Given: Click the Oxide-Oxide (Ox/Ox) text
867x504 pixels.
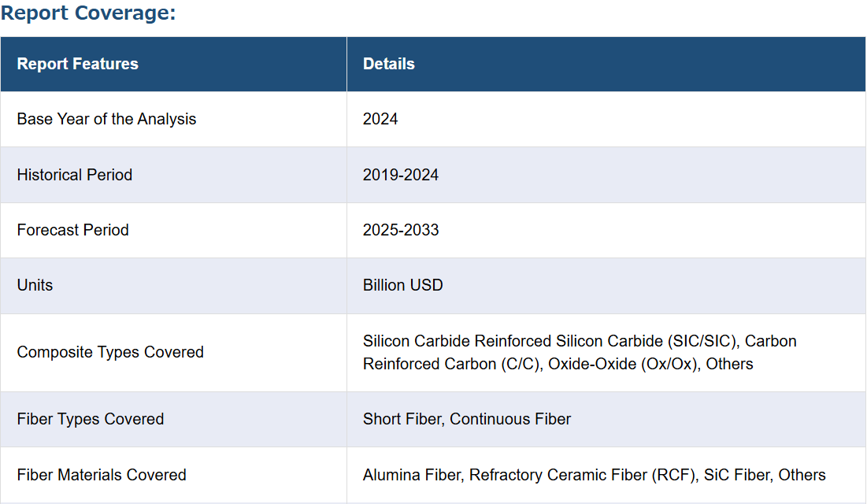Looking at the screenshot, I should (623, 364).
